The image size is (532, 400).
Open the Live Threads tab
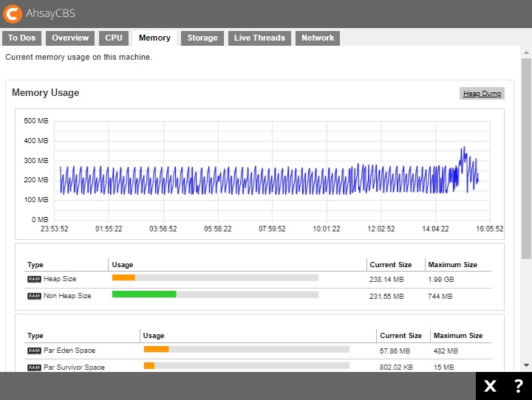click(260, 38)
